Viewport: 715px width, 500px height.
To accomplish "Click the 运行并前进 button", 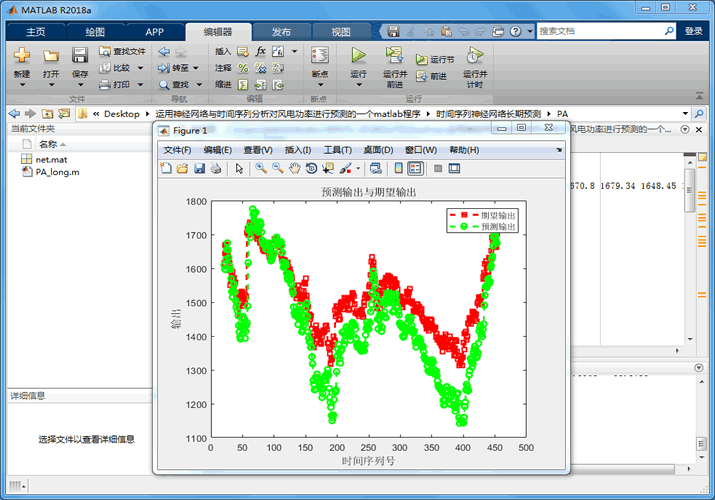I will click(395, 67).
